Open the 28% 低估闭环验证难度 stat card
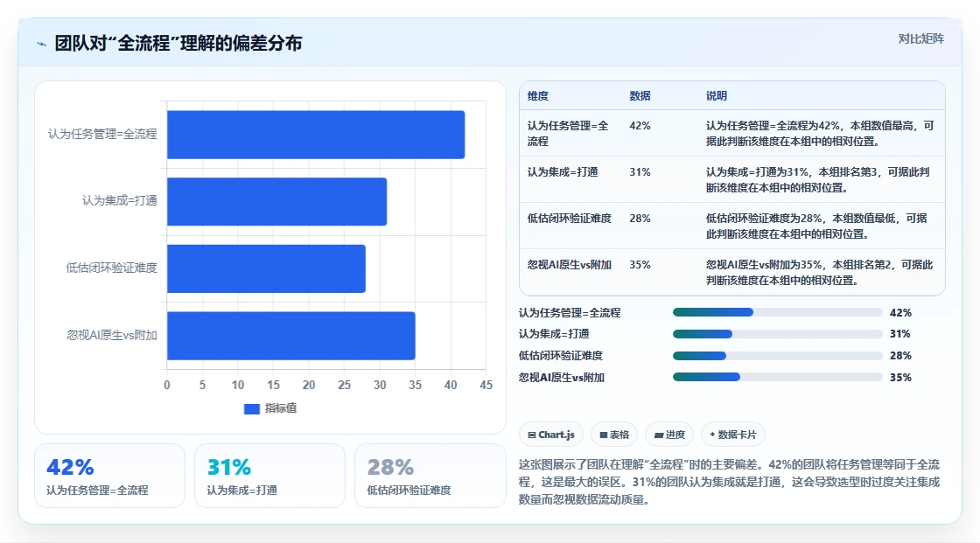Viewport: 980px width, 543px height. 430,476
